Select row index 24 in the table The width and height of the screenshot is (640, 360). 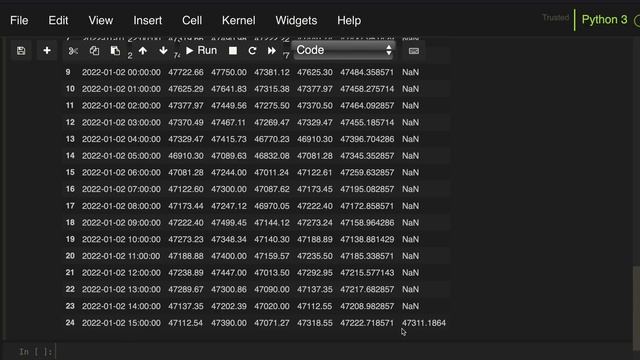(70, 323)
